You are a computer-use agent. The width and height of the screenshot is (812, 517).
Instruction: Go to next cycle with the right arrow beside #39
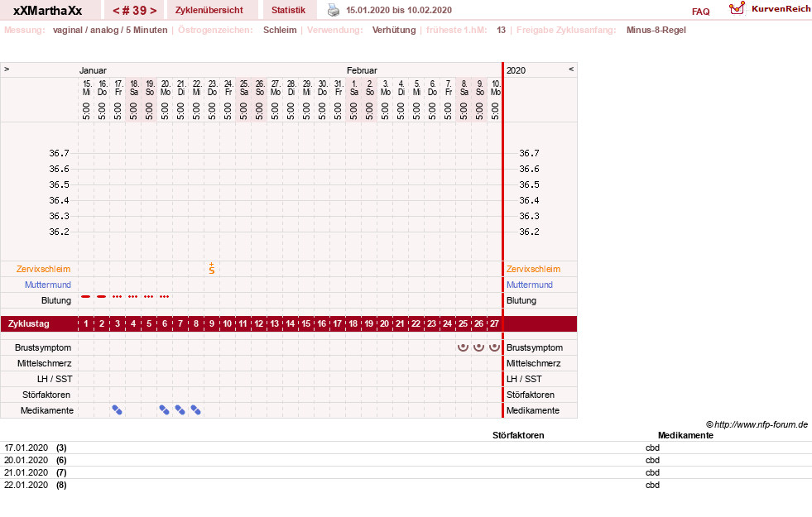point(153,11)
